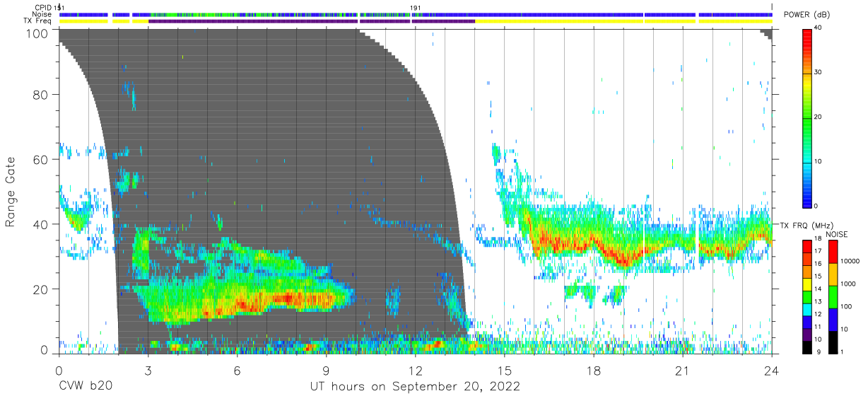Click the 'TX Freq' row label
Viewport: 868px width, 401px height.
click(x=37, y=21)
